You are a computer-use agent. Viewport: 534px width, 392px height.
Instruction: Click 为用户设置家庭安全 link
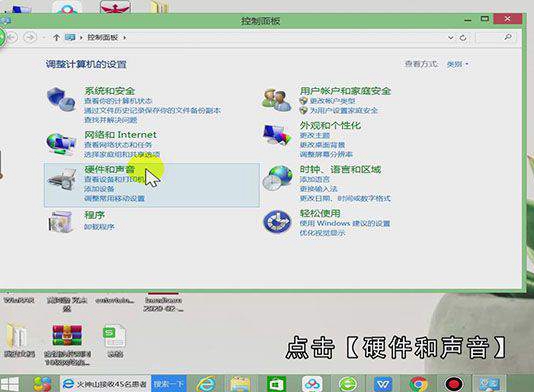click(x=344, y=110)
